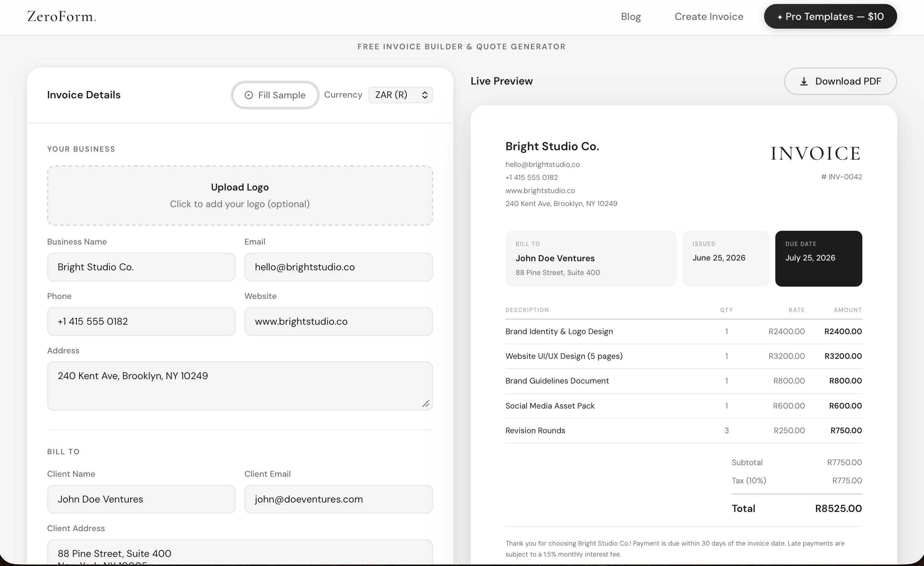Click the Issued date June 25, 2026

[718, 258]
